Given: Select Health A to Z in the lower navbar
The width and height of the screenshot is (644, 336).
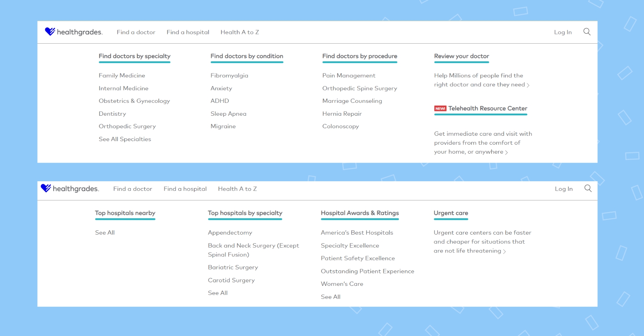Looking at the screenshot, I should pos(237,189).
